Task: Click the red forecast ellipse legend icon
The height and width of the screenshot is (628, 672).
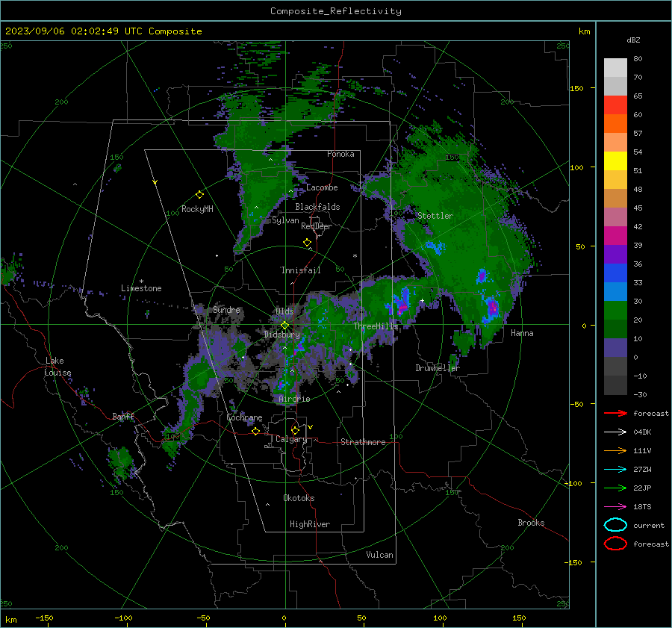Action: pos(615,544)
